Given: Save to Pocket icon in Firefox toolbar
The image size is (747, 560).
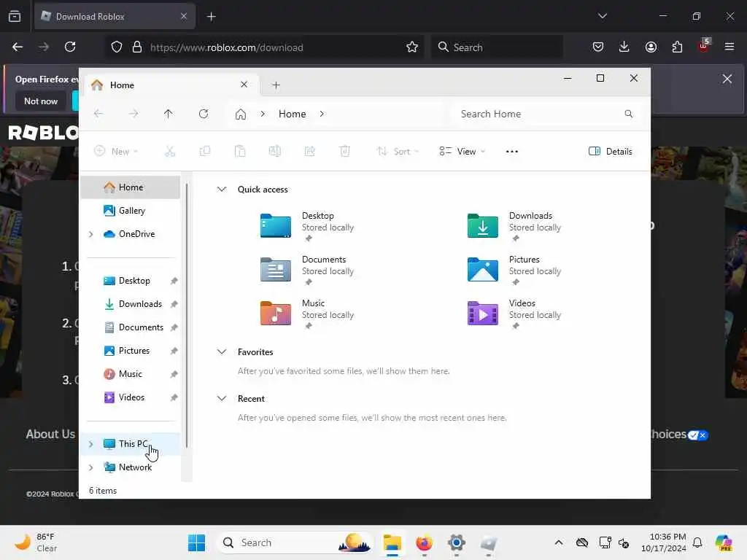Looking at the screenshot, I should (598, 47).
